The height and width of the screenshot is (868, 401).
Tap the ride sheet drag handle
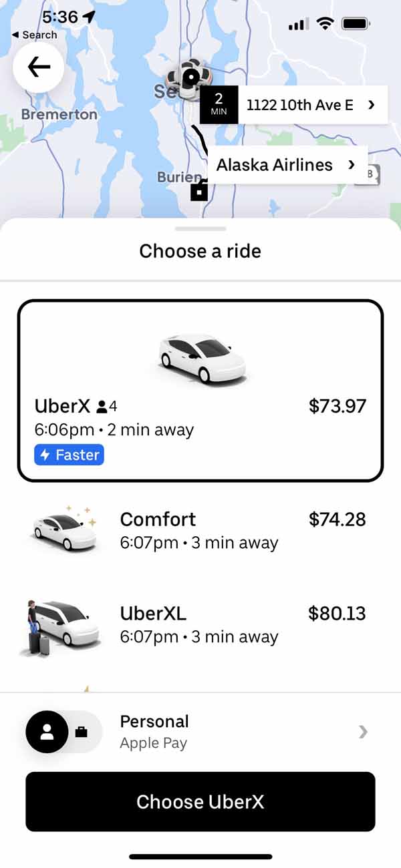(200, 228)
